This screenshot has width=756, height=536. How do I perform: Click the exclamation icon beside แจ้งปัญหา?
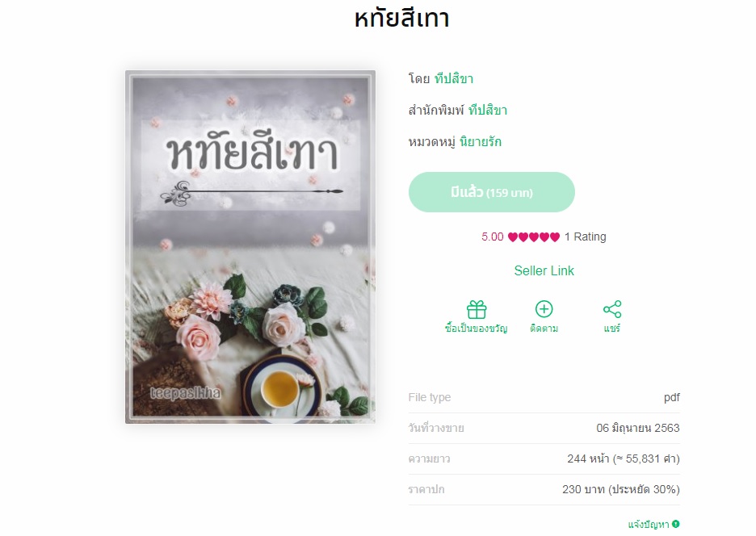(x=675, y=524)
